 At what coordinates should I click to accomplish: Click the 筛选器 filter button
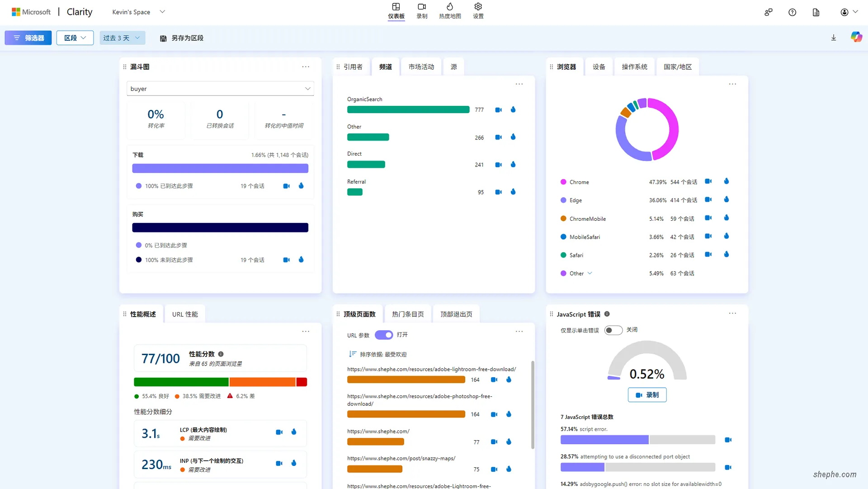[x=28, y=38]
